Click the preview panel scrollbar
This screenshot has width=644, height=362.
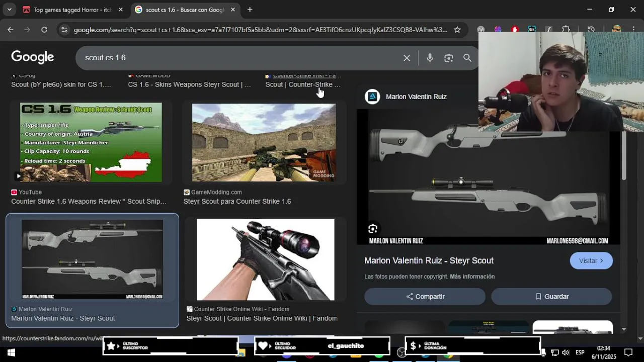coord(624,156)
